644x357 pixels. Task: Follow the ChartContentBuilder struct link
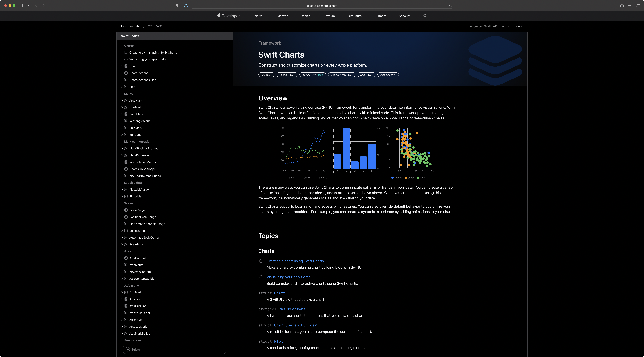[x=295, y=325]
